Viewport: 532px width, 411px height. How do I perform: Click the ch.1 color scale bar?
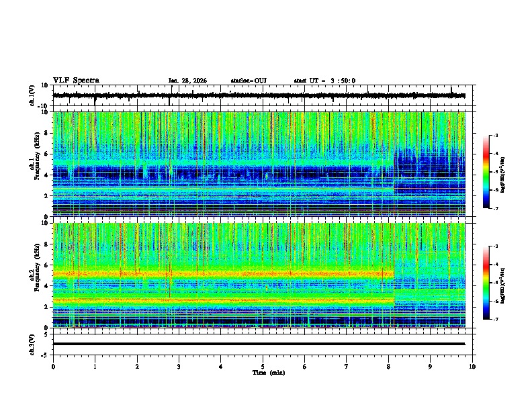point(486,172)
